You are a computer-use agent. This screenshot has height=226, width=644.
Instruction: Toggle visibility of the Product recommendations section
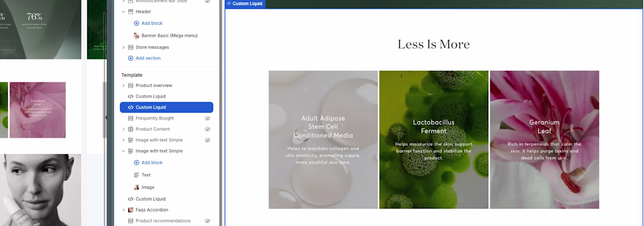207,221
